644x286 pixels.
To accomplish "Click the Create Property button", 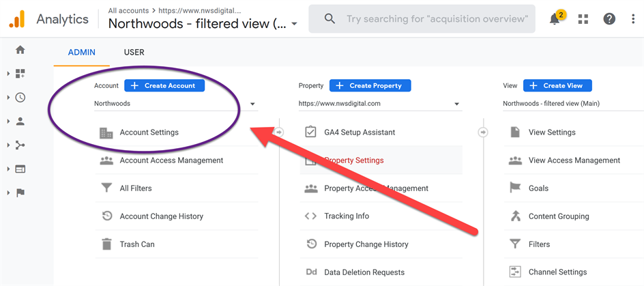I will (x=370, y=85).
